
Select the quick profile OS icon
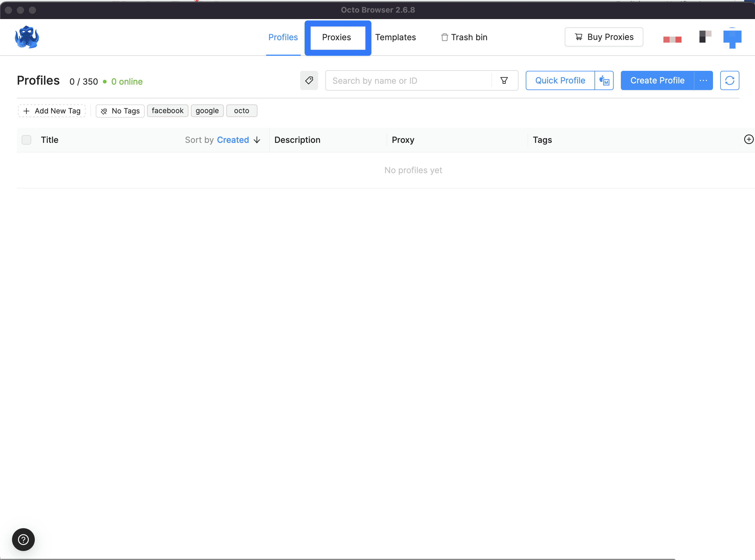coord(604,80)
